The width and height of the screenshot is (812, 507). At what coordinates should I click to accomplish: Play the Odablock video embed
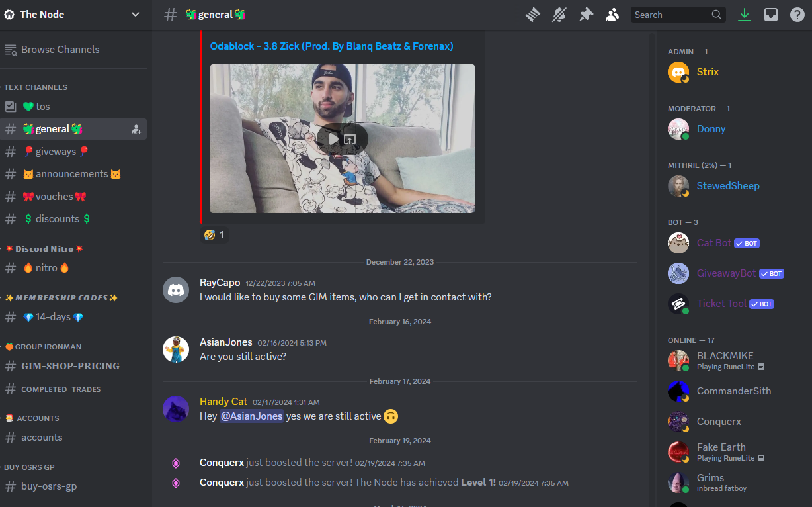coord(333,139)
